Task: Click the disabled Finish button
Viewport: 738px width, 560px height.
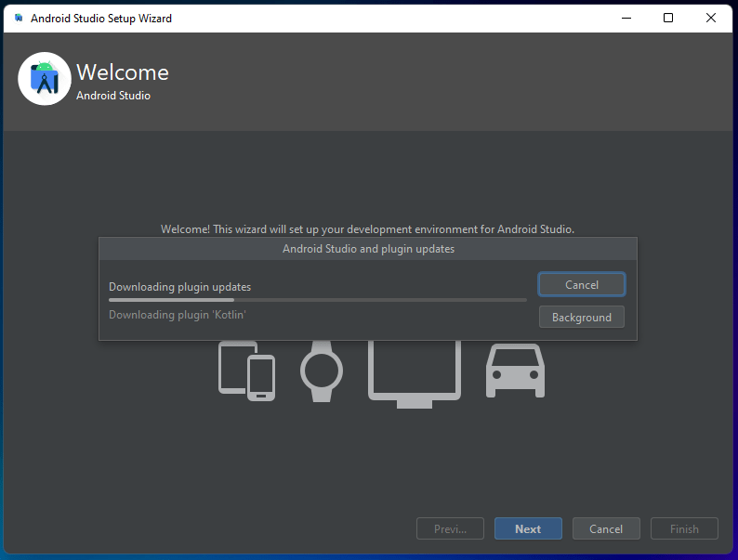Action: click(x=684, y=528)
